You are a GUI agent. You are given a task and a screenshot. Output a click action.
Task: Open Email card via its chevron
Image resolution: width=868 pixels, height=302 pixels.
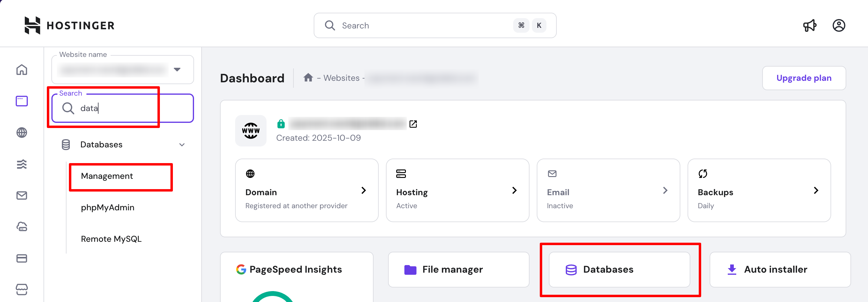[665, 190]
